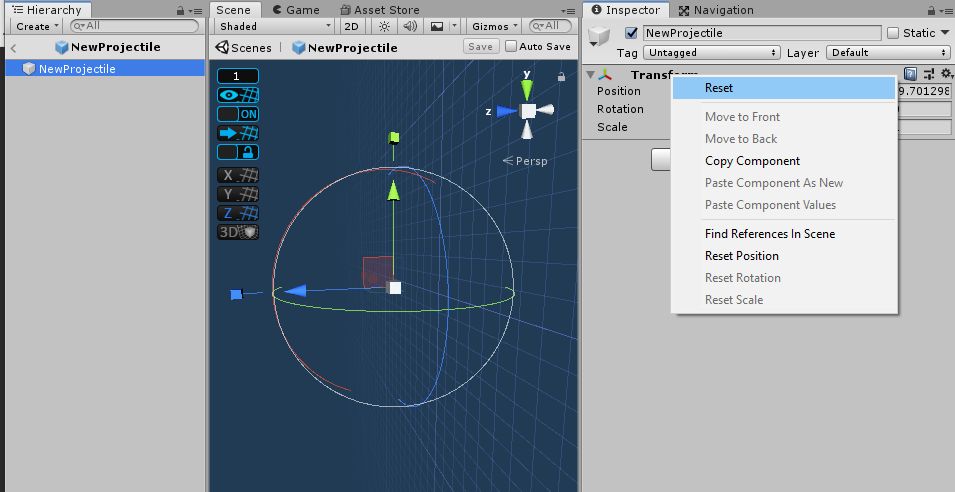Click the Save prefab button
Image resolution: width=955 pixels, height=492 pixels.
pos(481,46)
